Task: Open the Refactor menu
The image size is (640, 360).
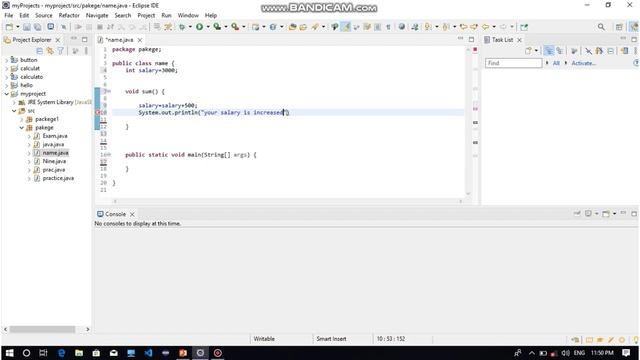Action: tap(69, 16)
